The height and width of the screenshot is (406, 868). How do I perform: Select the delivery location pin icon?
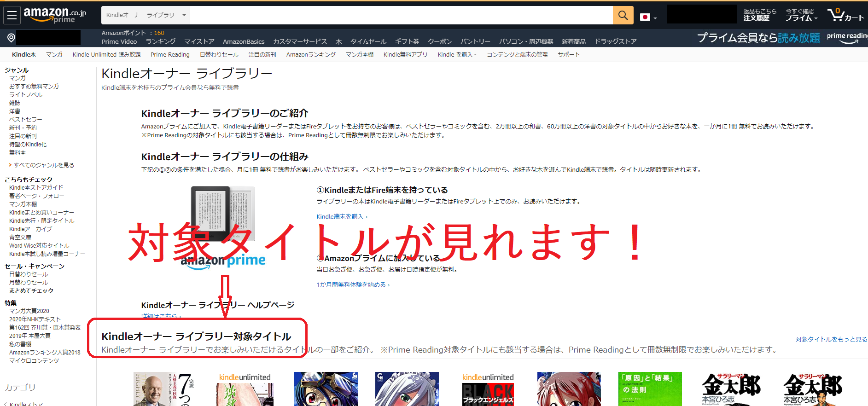pos(12,37)
